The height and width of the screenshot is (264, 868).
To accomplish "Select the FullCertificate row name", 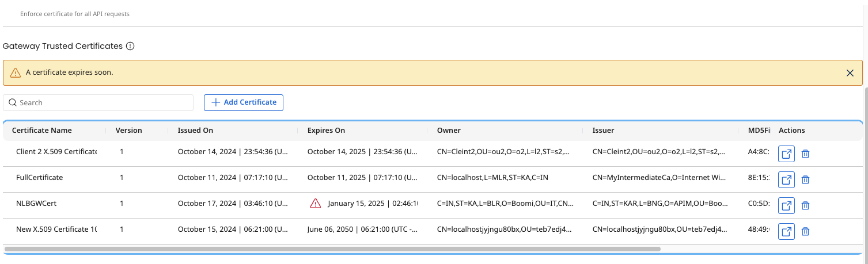I will click(x=40, y=178).
